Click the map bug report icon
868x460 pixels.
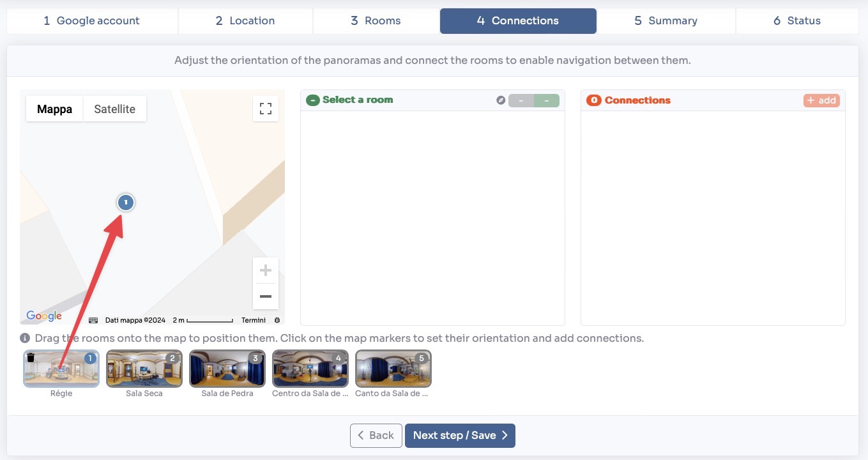point(277,320)
